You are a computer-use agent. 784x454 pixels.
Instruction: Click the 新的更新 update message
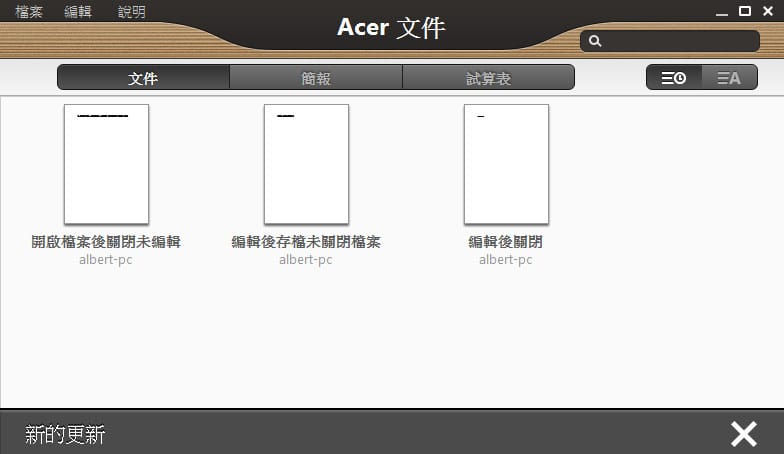click(65, 434)
